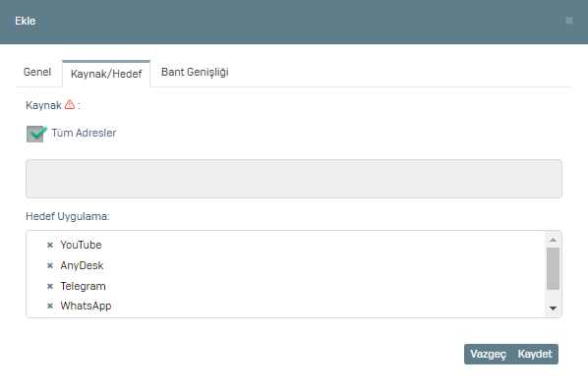The height and width of the screenshot is (391, 588).
Task: Click the red warning icon beside Kaynak
Action: (x=70, y=104)
